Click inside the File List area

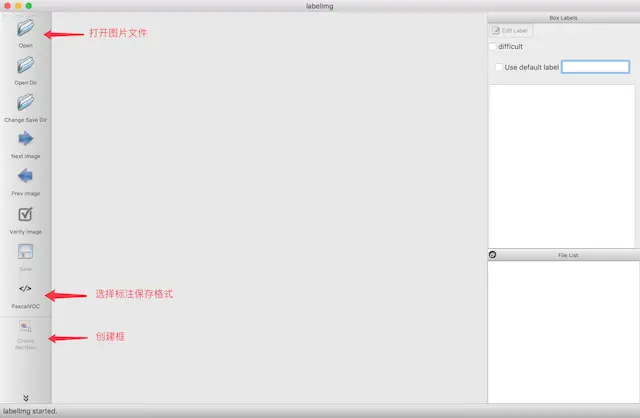point(563,332)
